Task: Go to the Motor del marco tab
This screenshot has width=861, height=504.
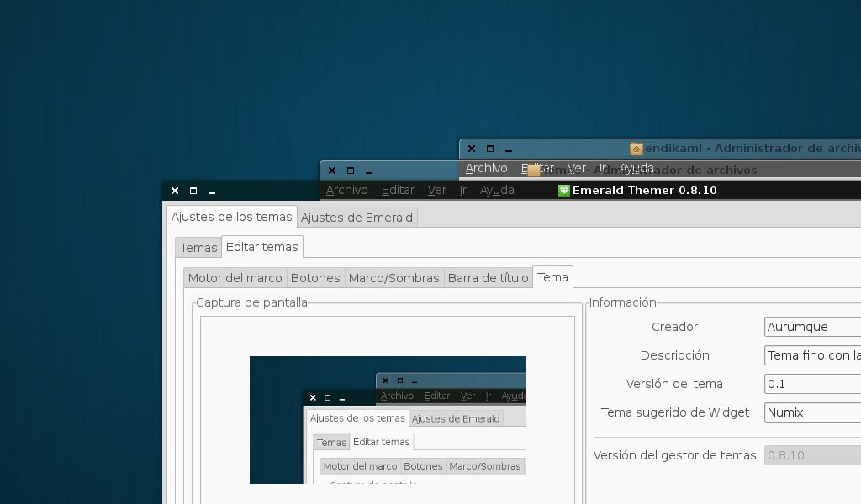Action: (x=235, y=278)
